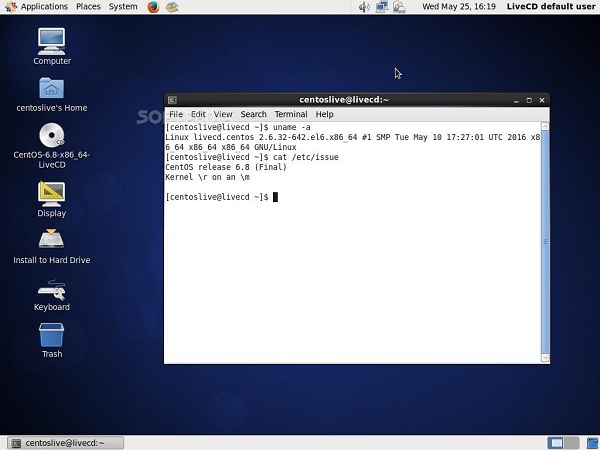Minimize the terminal window
Viewport: 600px width, 450px height.
516,100
